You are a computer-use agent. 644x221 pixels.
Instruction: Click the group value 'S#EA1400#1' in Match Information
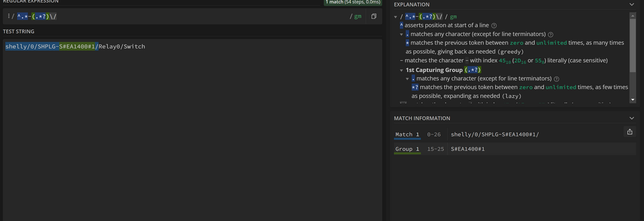[468, 149]
